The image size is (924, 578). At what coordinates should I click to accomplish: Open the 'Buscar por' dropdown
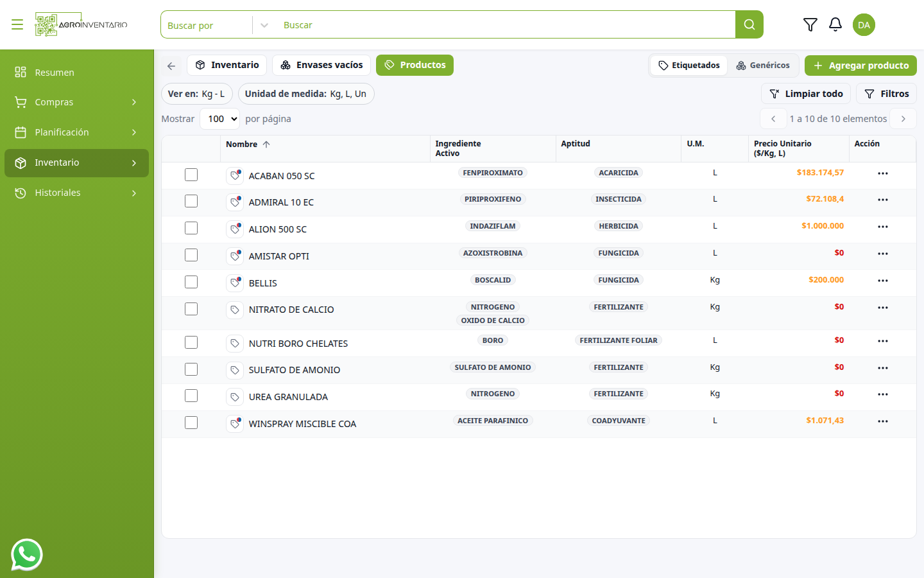click(218, 25)
